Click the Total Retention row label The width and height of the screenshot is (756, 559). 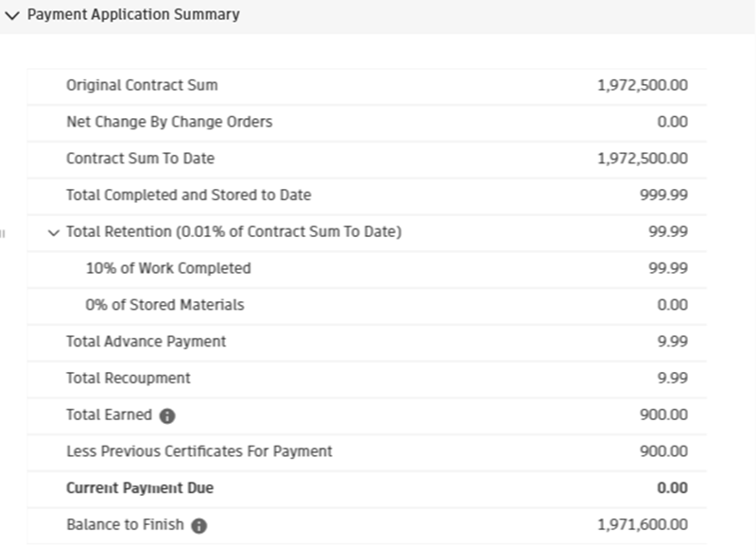[x=233, y=232]
